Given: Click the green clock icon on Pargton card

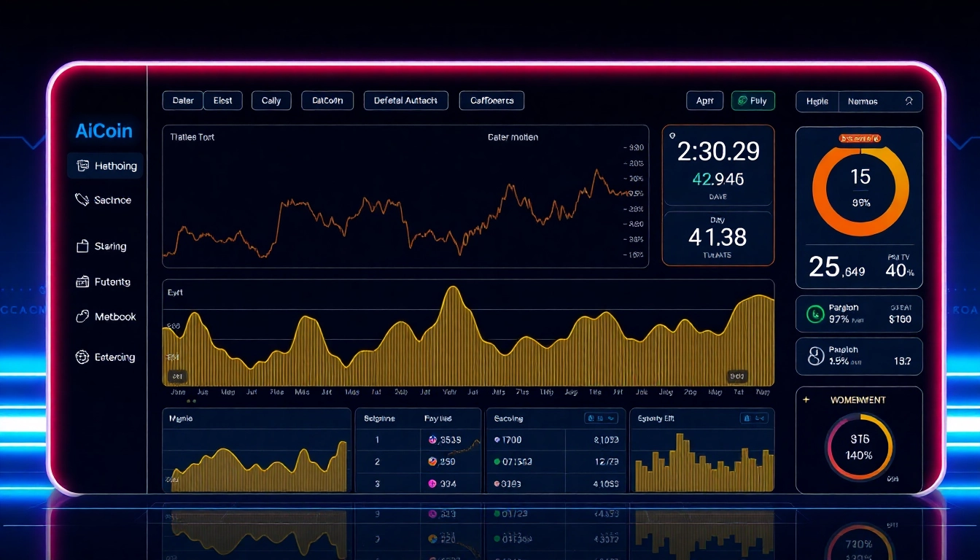Looking at the screenshot, I should 815,314.
